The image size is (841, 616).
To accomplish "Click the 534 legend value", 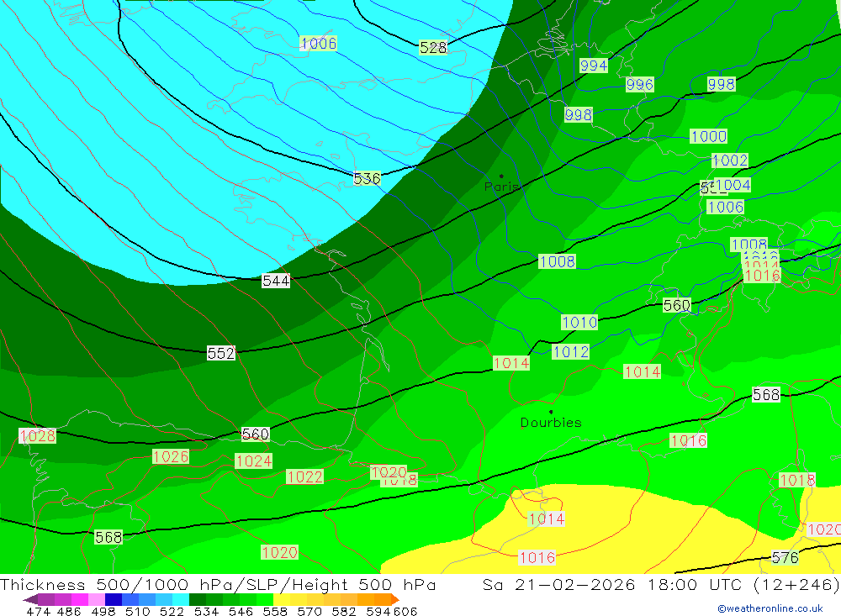I will [206, 611].
